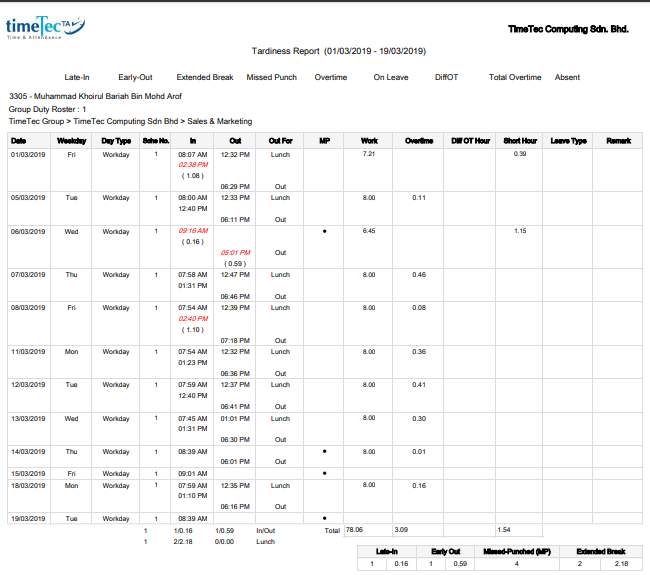Select the 09:01 AM clock-in time
Image resolution: width=650 pixels, height=575 pixels.
pyautogui.click(x=193, y=474)
